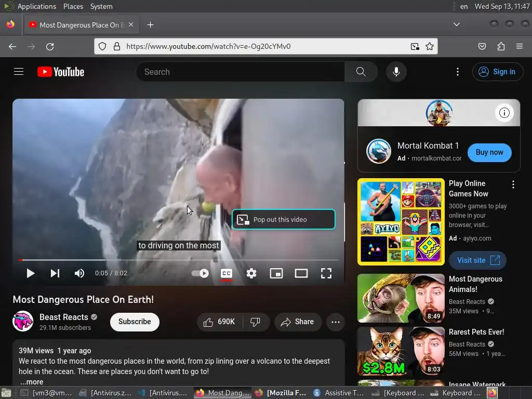Open Beast Reacts channel avatar
Image resolution: width=532 pixels, height=399 pixels.
point(23,321)
